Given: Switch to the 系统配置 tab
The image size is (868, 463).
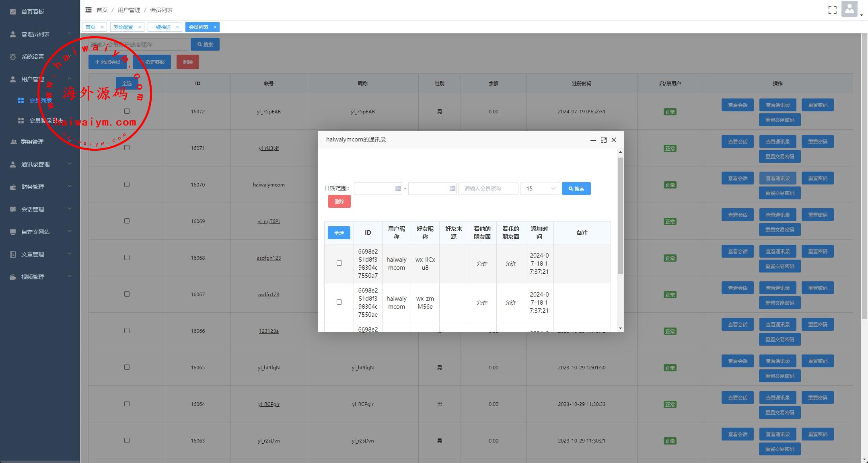Looking at the screenshot, I should [x=123, y=27].
